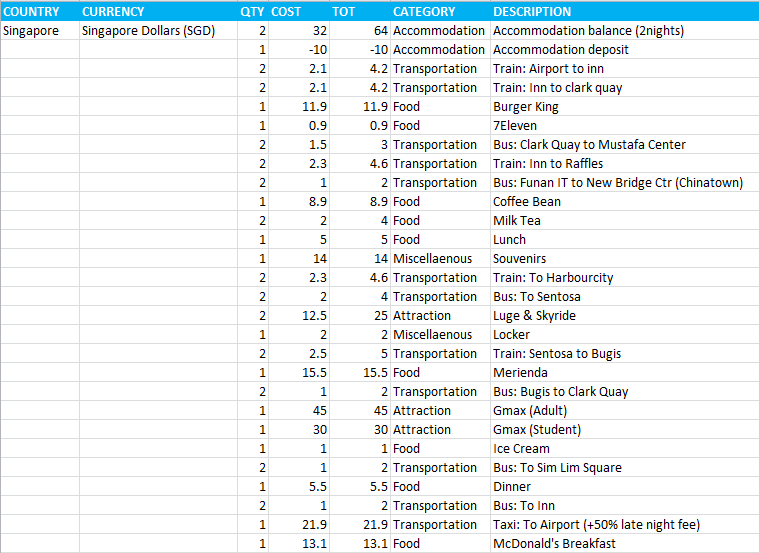Click the Luge & Skyride cell
Viewport: 759px width, 553px height.
[624, 315]
